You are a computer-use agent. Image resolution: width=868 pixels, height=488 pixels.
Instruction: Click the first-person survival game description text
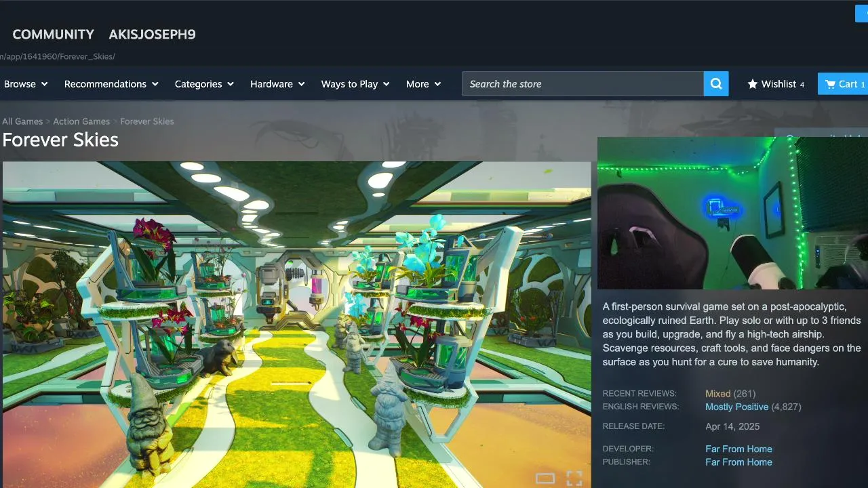click(732, 334)
